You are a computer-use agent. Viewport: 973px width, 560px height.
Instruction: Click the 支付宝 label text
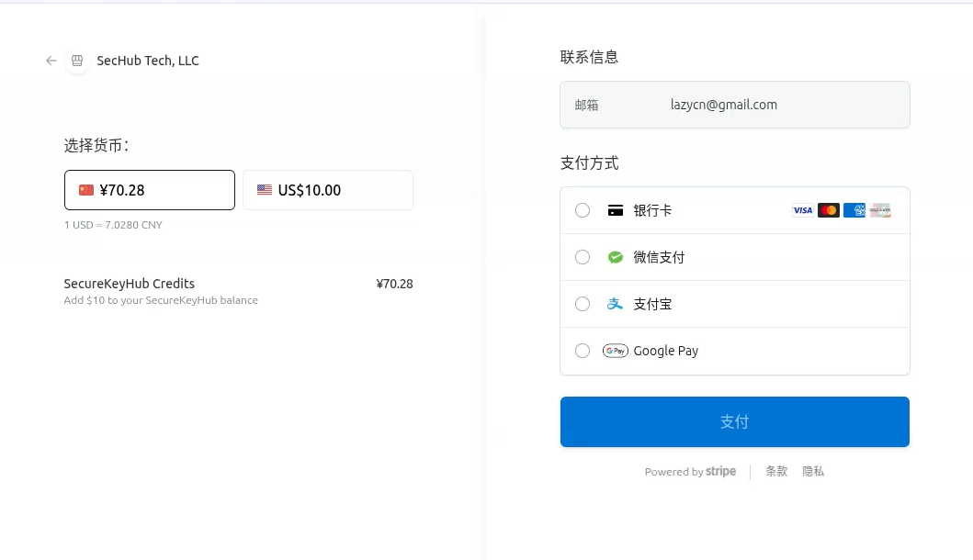pos(652,304)
